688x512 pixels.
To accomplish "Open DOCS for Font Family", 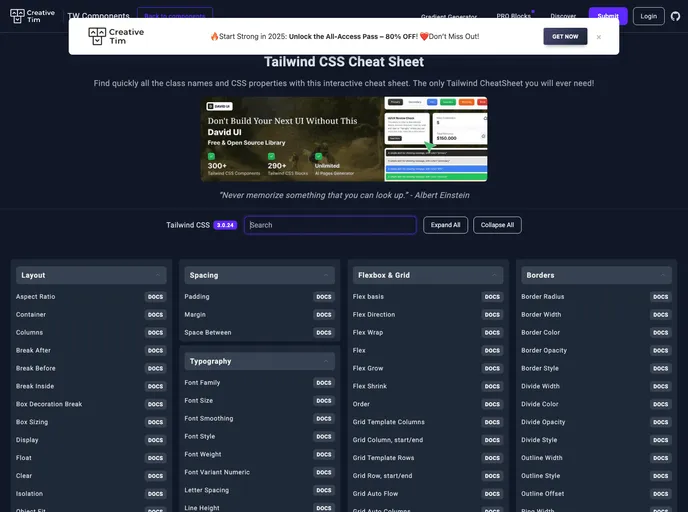I will coord(324,383).
